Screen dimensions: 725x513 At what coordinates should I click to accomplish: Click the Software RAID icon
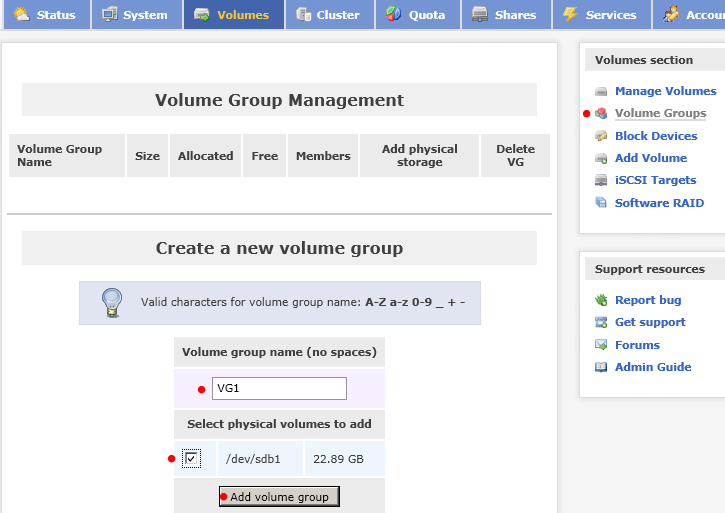tap(601, 203)
